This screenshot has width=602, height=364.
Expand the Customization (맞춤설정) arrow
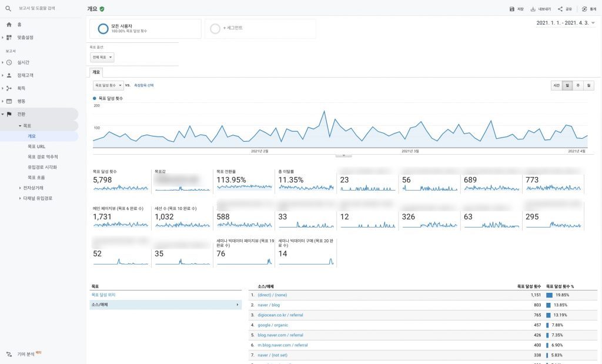point(2,38)
